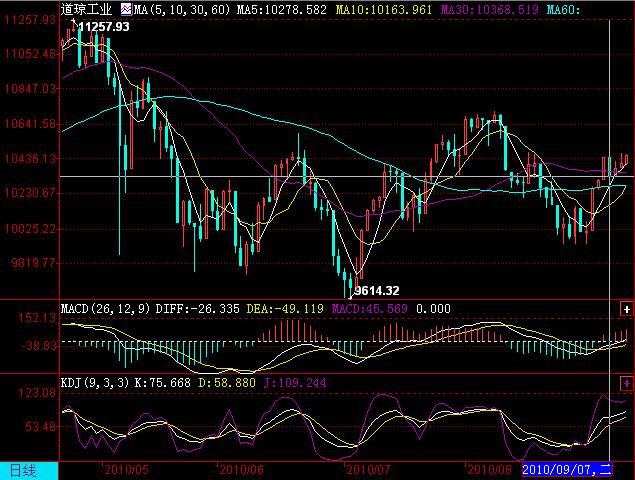The image size is (635, 480).
Task: Click the MA30:10368.519 value
Action: [x=489, y=9]
